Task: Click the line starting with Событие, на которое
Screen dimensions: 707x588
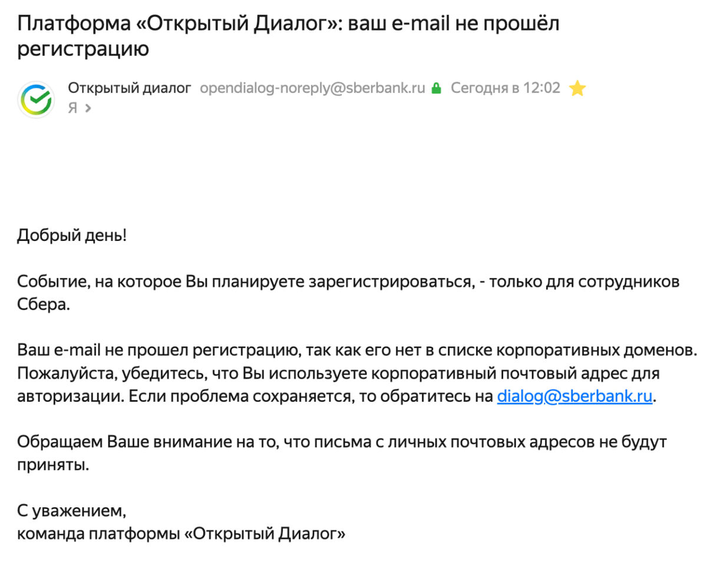Action: coord(348,282)
